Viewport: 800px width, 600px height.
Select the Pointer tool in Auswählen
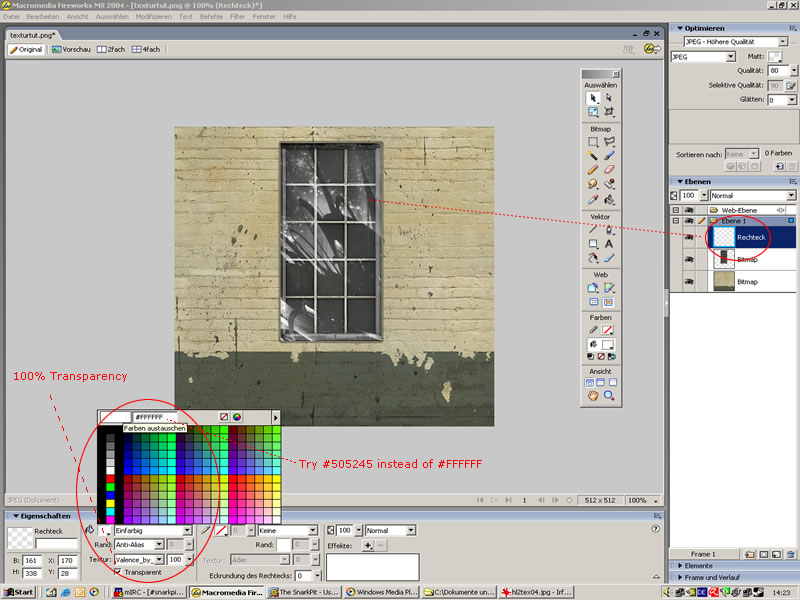pyautogui.click(x=593, y=98)
